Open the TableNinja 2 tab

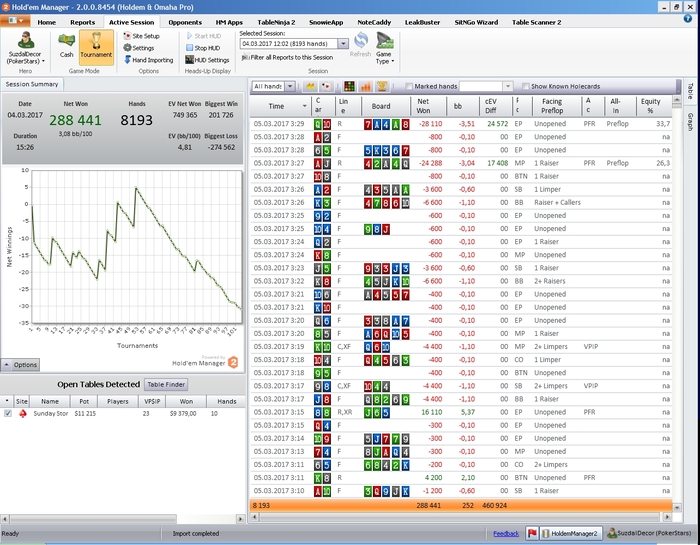click(276, 22)
